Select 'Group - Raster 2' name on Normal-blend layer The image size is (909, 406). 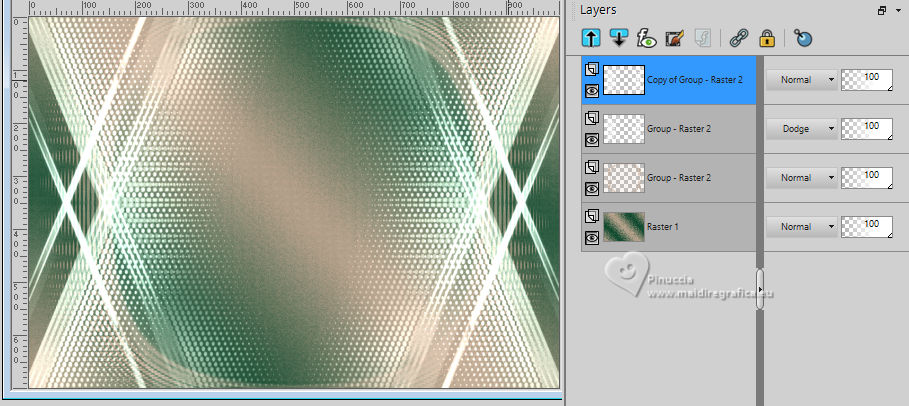click(x=679, y=178)
